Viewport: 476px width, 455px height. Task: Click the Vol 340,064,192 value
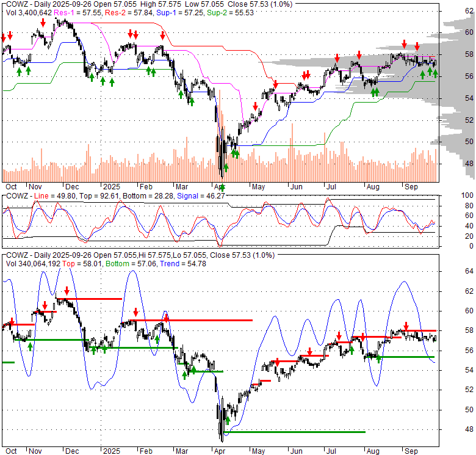pyautogui.click(x=33, y=264)
